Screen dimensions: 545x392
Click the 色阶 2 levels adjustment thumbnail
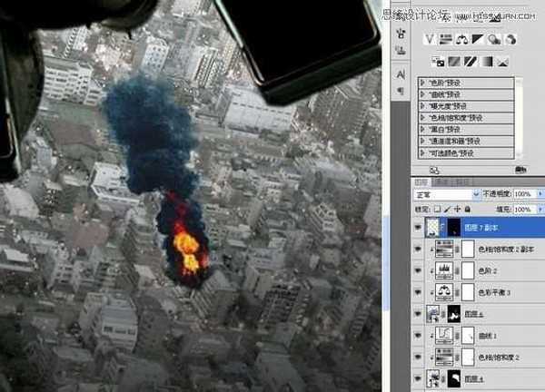(444, 270)
